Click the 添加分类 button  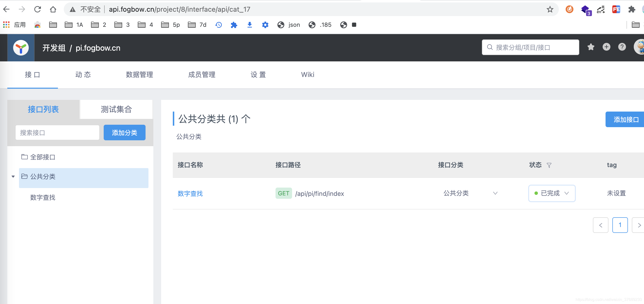pos(125,133)
